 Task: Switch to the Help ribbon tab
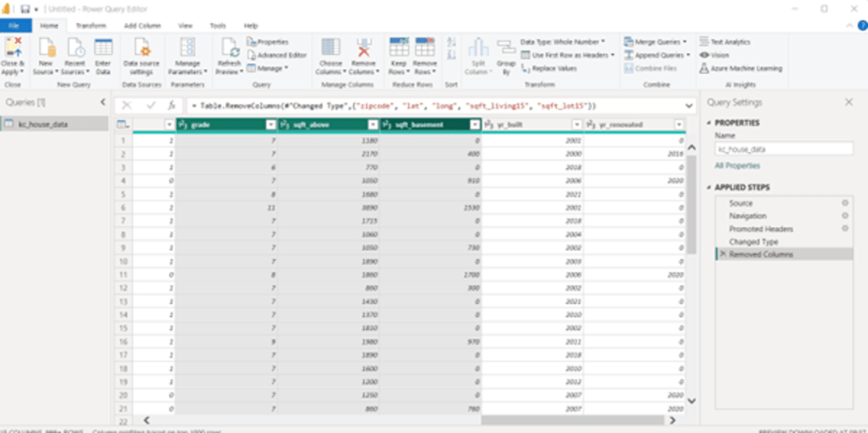pos(251,25)
